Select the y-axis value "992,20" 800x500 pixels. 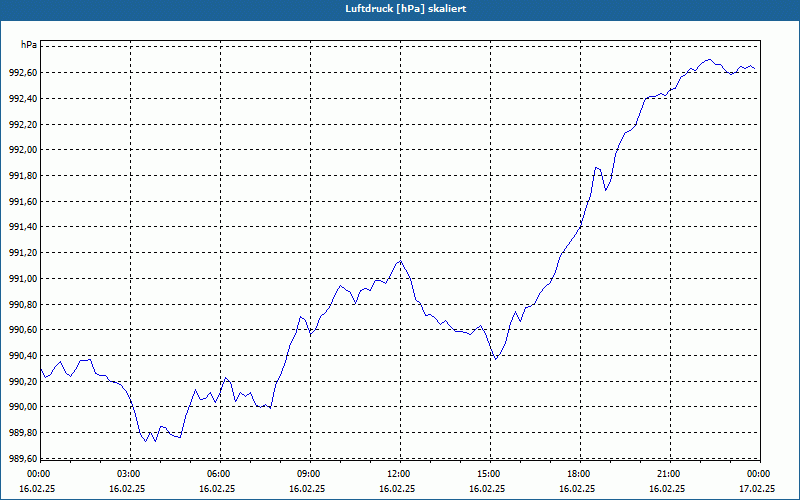[23, 124]
